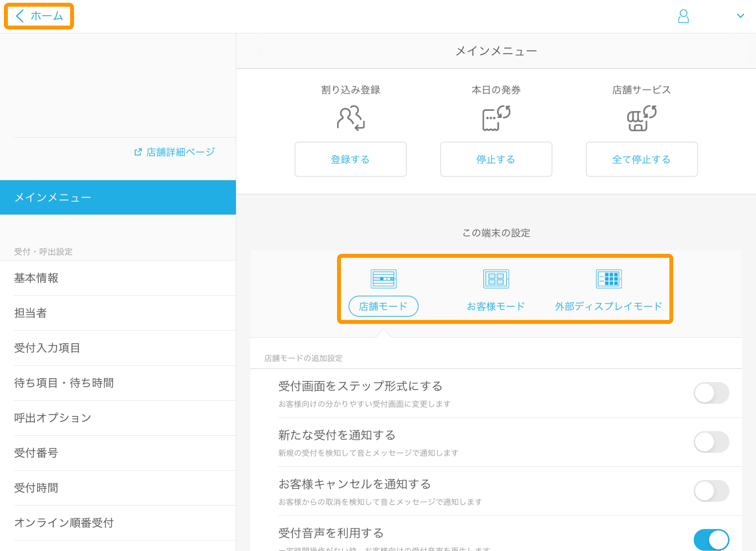Open the chevron dropdown at top right
This screenshot has height=551, width=756.
pyautogui.click(x=741, y=16)
